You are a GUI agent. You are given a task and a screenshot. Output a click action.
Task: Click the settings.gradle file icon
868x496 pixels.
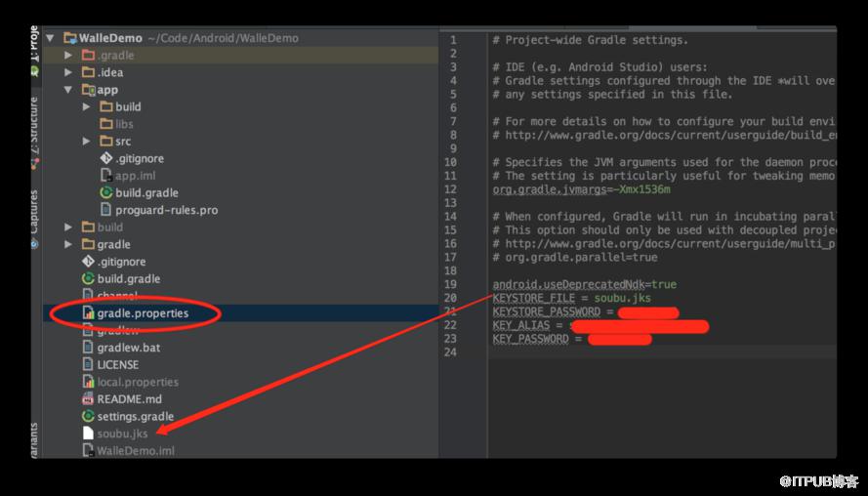pos(88,416)
